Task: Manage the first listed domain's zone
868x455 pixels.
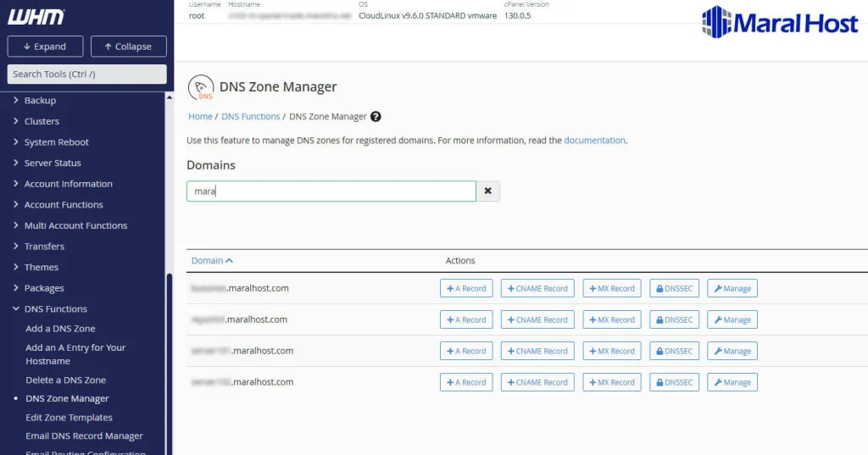Action: [732, 288]
